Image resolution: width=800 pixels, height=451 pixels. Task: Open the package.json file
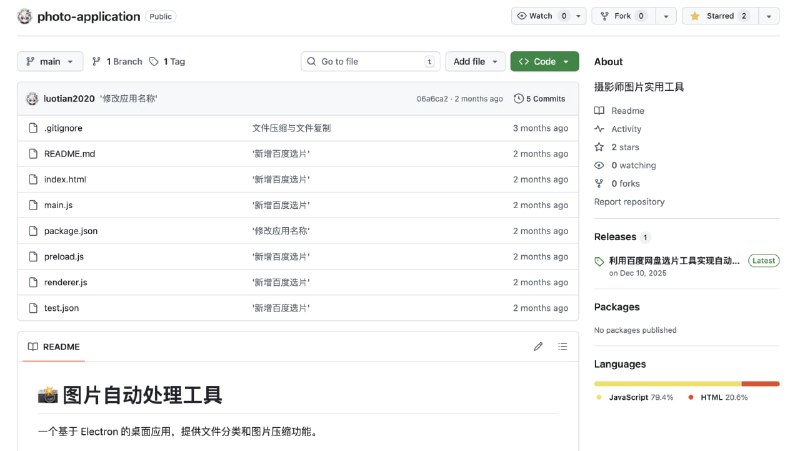[70, 231]
